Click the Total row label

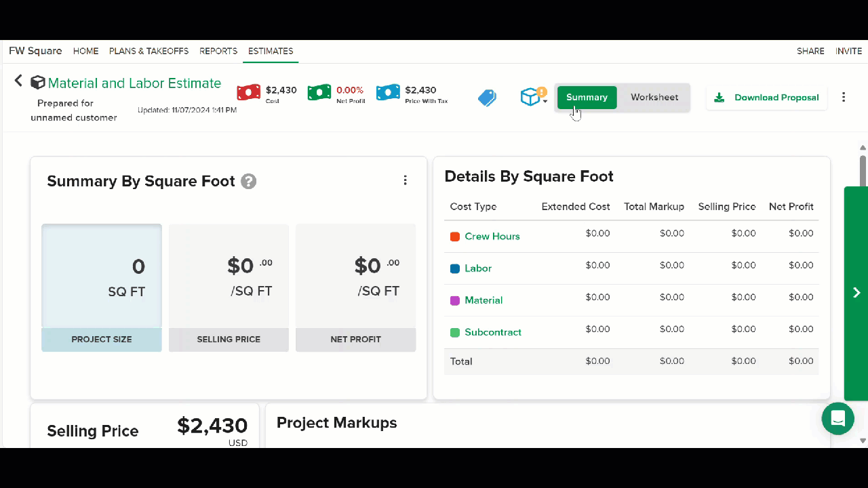click(461, 361)
